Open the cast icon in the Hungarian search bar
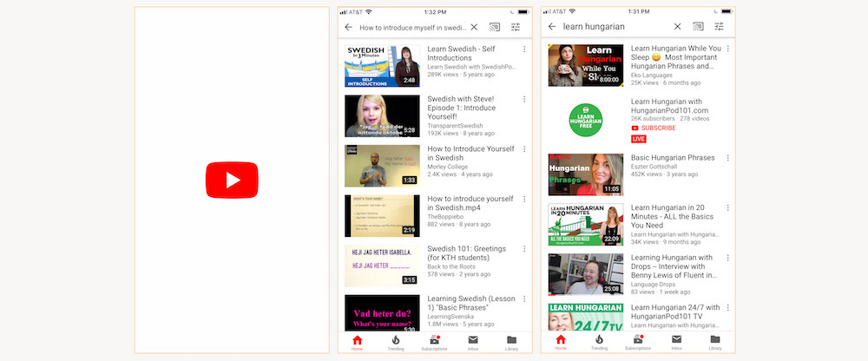Screen dimensions: 868x361 pos(698,27)
